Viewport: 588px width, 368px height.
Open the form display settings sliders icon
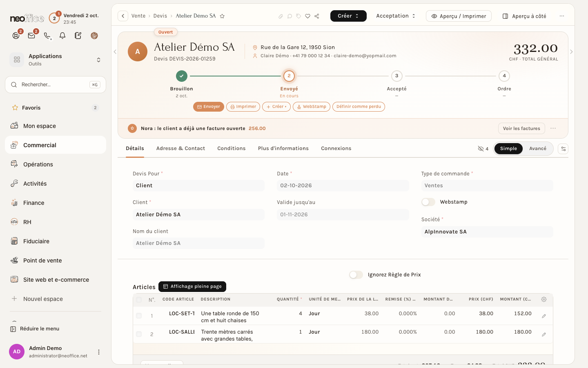563,149
